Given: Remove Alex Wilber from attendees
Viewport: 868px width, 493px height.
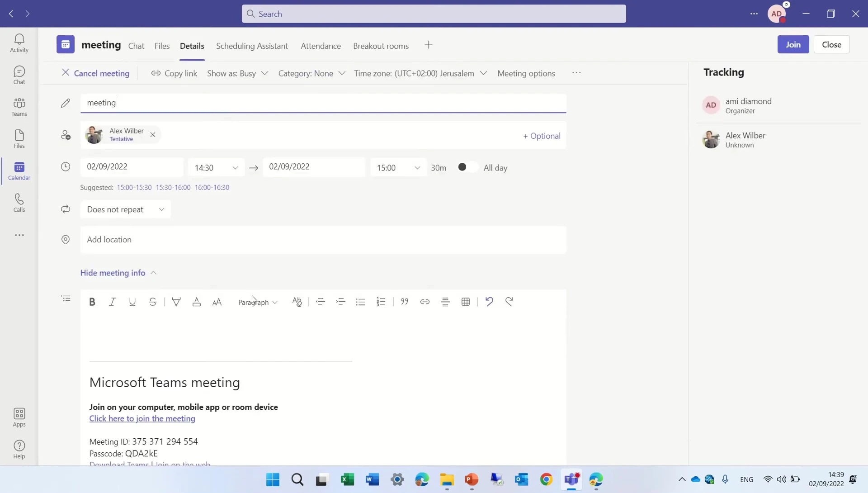Looking at the screenshot, I should [153, 135].
